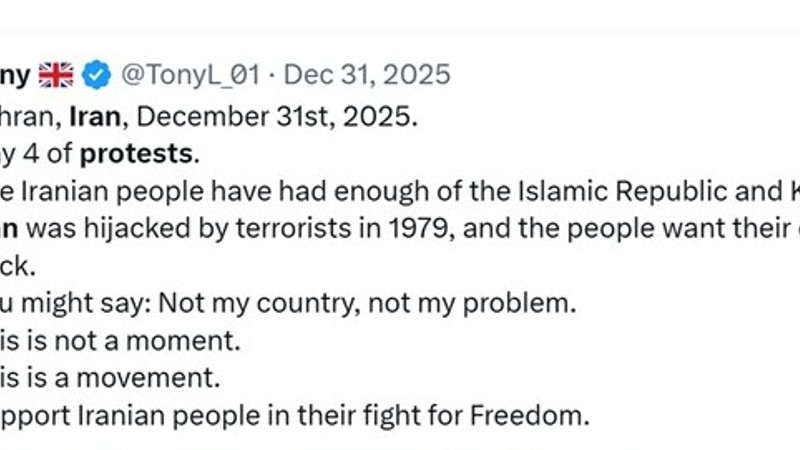Click the bold Iran keyword after Tehran
This screenshot has height=450, width=800.
(97, 115)
